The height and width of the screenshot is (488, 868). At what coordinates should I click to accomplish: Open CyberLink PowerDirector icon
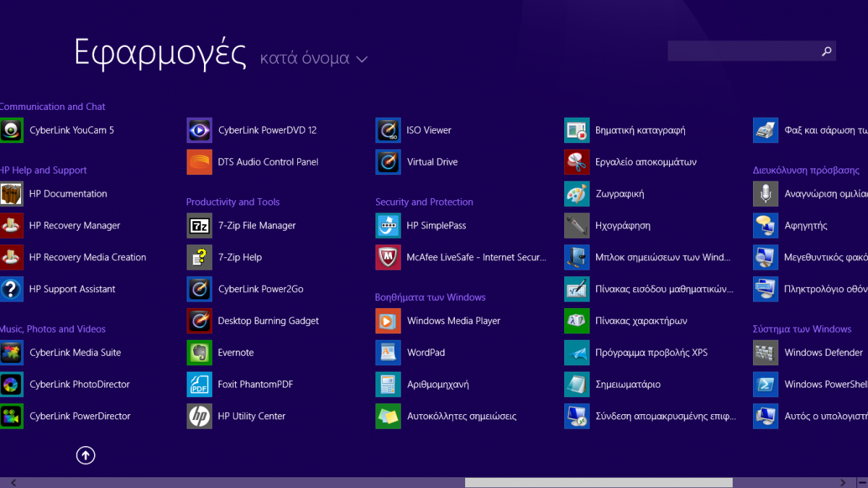point(12,416)
